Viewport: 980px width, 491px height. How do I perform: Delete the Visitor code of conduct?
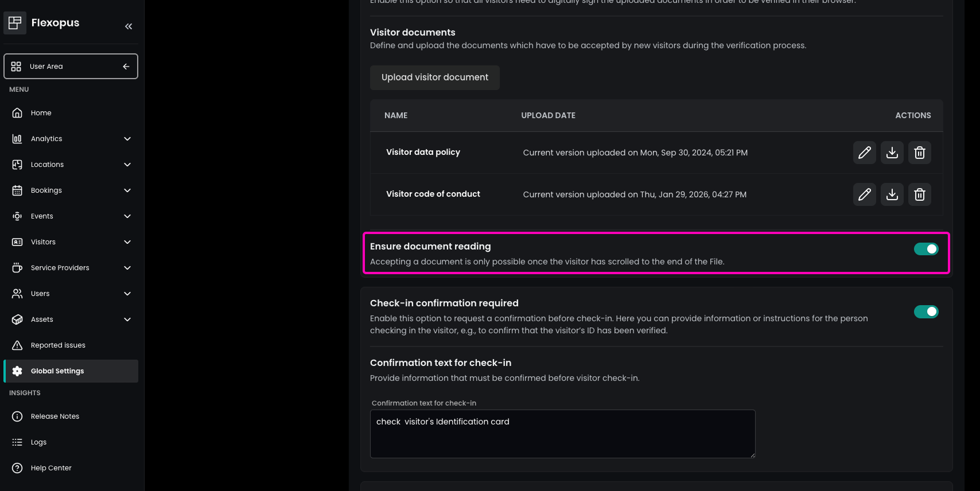pos(919,194)
